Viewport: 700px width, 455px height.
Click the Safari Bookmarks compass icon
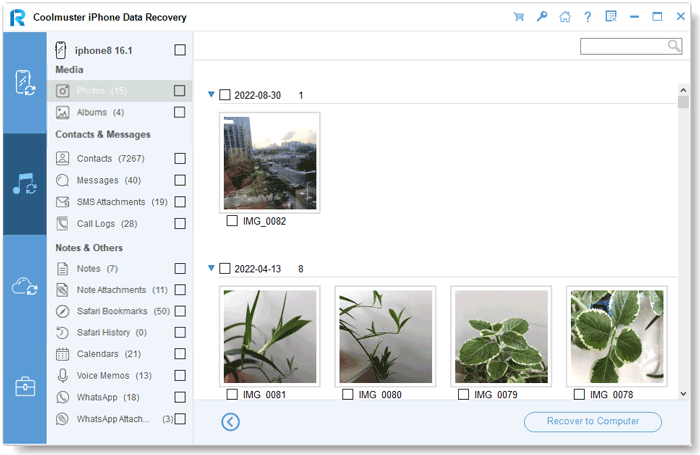tap(62, 311)
